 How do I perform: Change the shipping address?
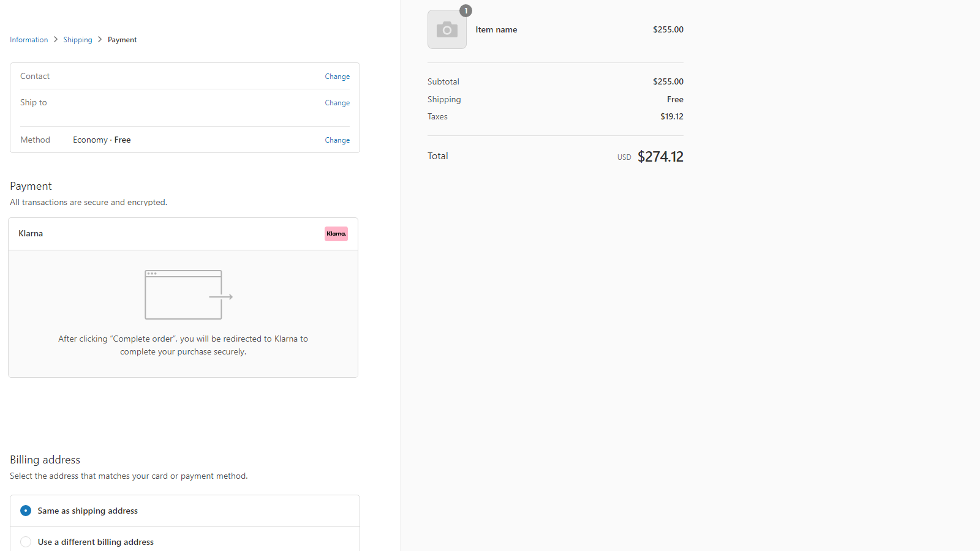tap(337, 102)
